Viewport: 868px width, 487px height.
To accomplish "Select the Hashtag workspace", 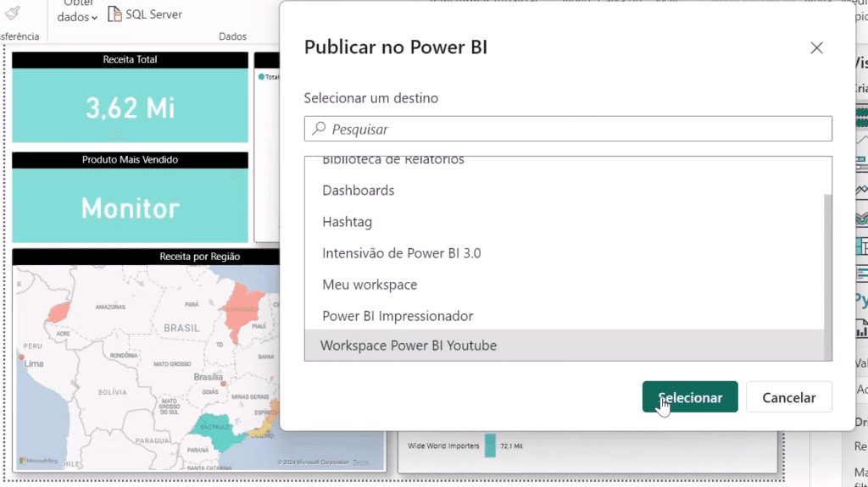I will 565,222.
